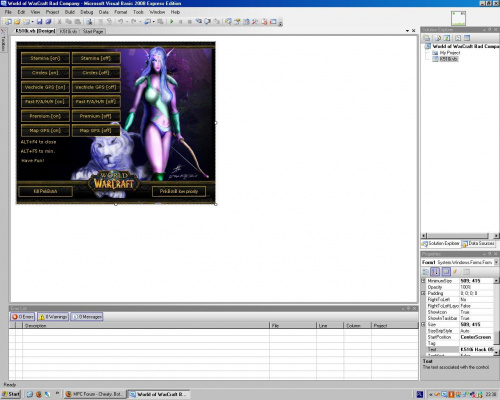500x400 pixels.
Task: Click the green Start Debugging play icon
Action: pyautogui.click(x=172, y=22)
